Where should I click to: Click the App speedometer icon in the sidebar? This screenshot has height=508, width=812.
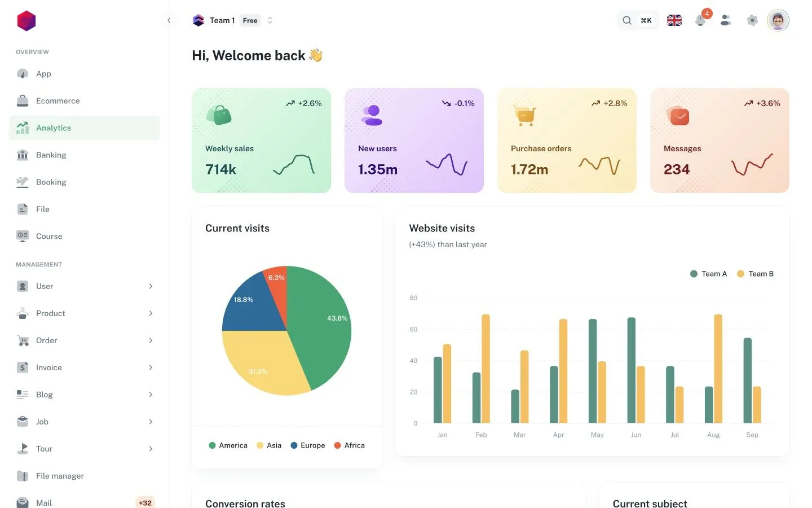pyautogui.click(x=23, y=73)
